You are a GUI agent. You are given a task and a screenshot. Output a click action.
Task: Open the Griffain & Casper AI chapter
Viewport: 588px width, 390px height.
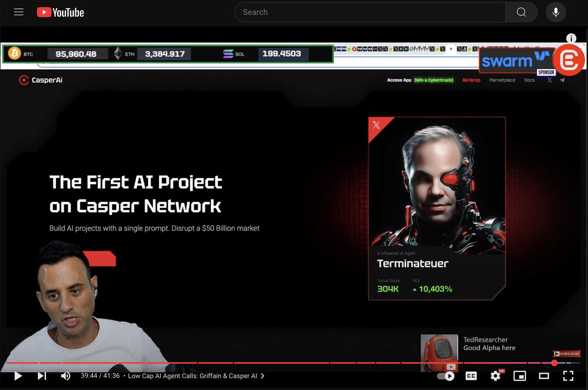[x=196, y=376]
